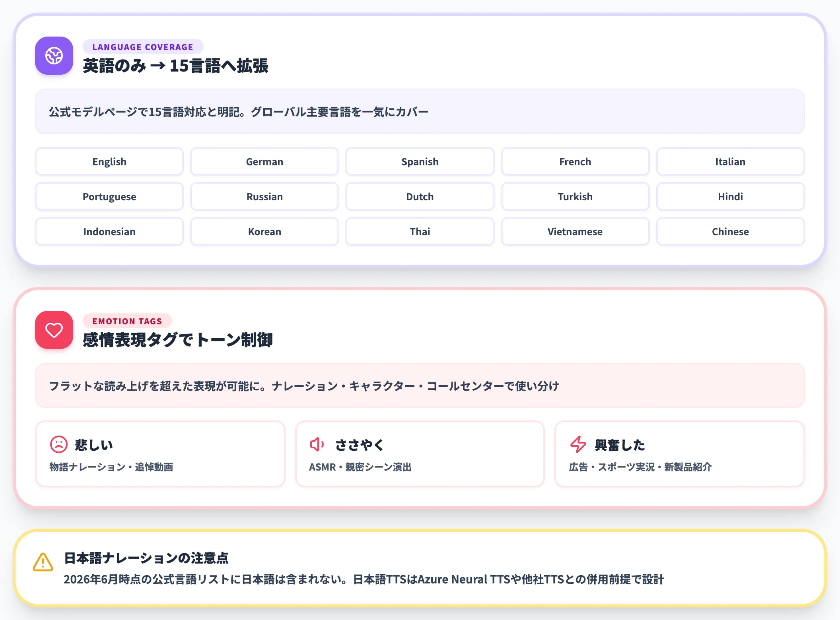The height and width of the screenshot is (620, 840).
Task: Select the English language chip
Action: (109, 162)
